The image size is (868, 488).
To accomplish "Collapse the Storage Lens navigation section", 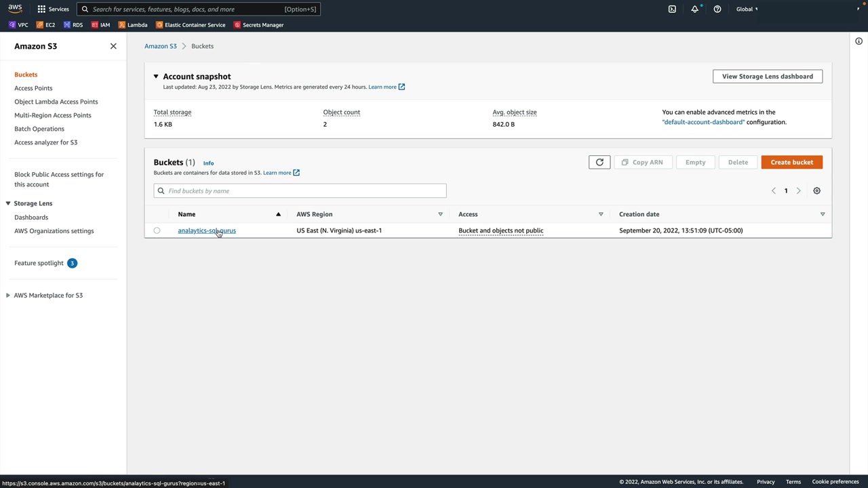I will click(x=8, y=203).
